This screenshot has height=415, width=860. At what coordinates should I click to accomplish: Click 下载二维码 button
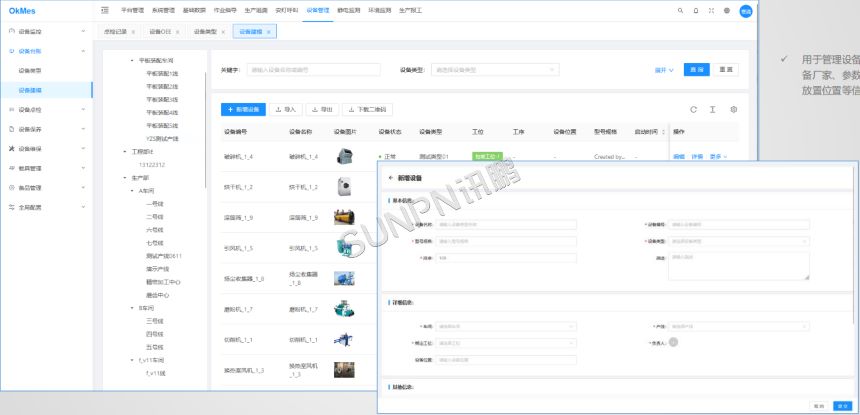[367, 110]
